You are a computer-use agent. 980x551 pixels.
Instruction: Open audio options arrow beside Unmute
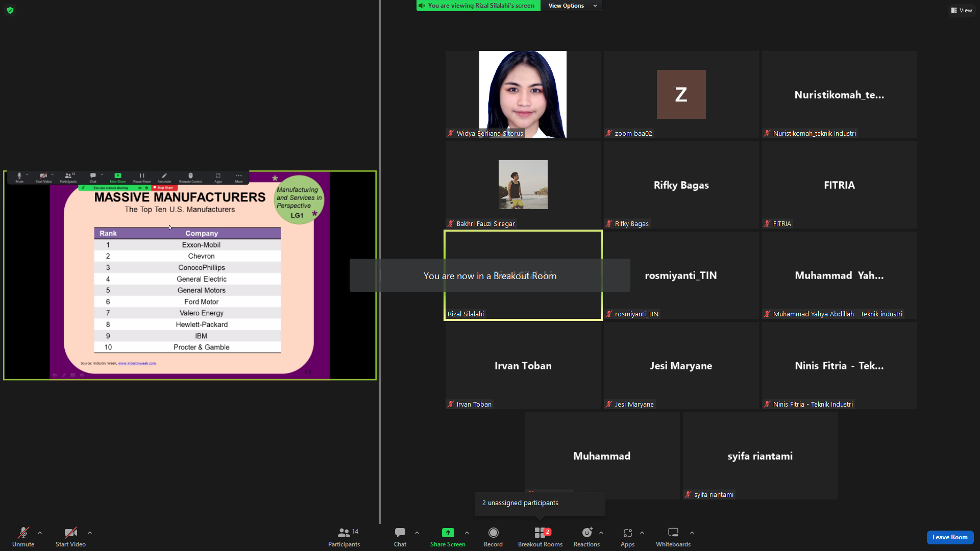click(x=40, y=533)
